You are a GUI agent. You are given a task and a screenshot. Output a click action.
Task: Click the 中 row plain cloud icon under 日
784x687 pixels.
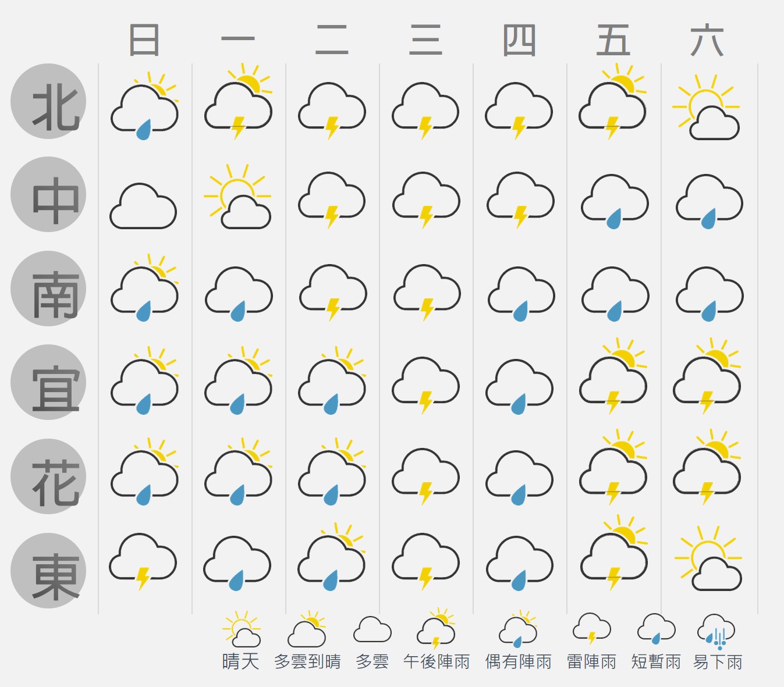[x=143, y=206]
